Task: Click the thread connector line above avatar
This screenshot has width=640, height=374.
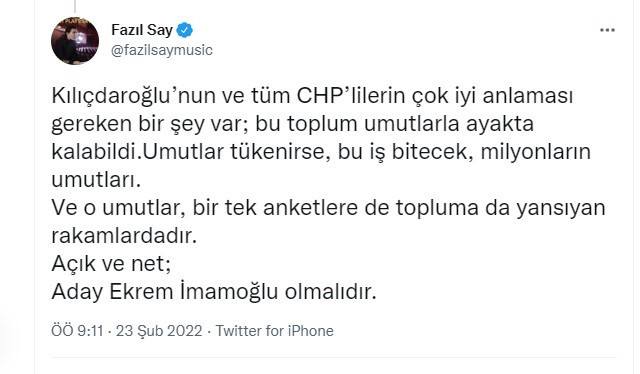Action: pyautogui.click(x=75, y=6)
